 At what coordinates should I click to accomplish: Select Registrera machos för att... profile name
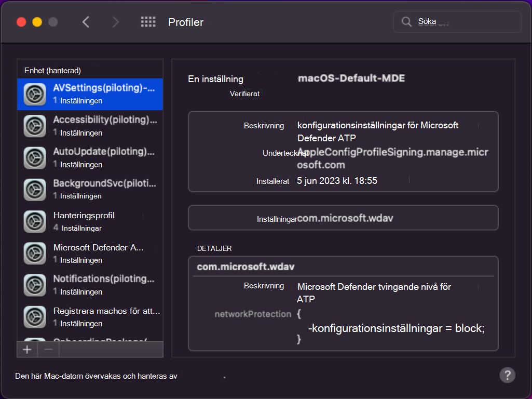pos(106,311)
